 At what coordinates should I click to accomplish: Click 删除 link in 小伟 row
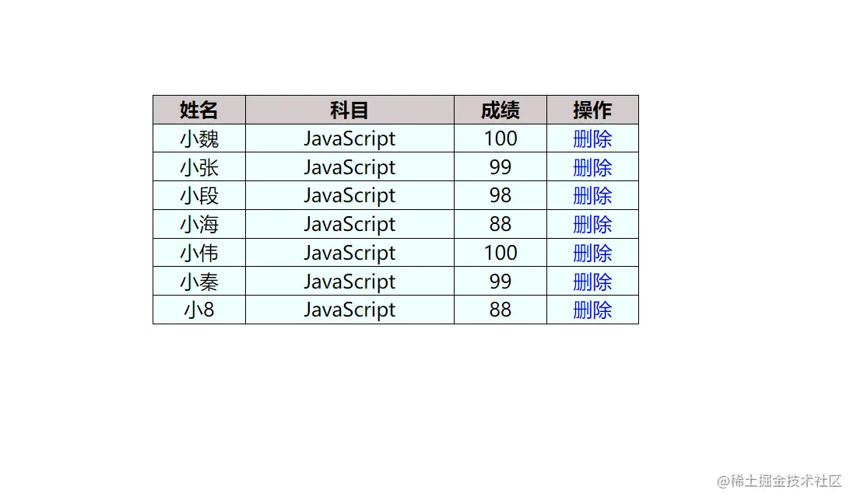(592, 253)
